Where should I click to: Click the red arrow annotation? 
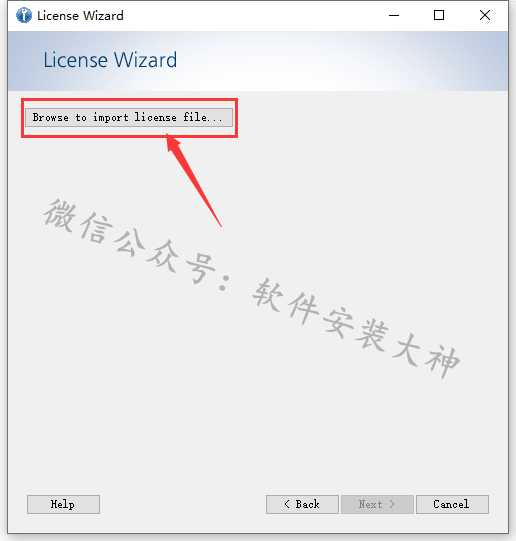[194, 180]
